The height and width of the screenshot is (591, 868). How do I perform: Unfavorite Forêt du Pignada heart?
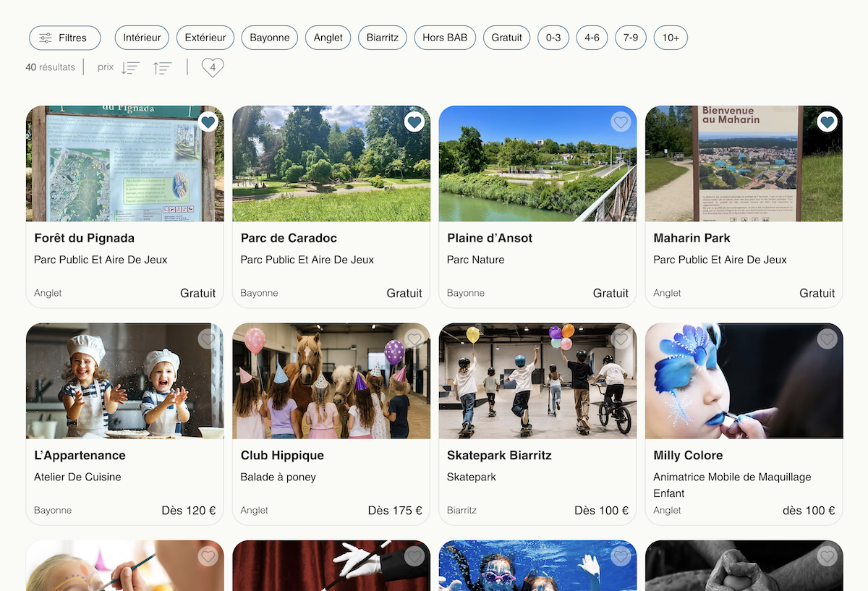[x=208, y=122]
